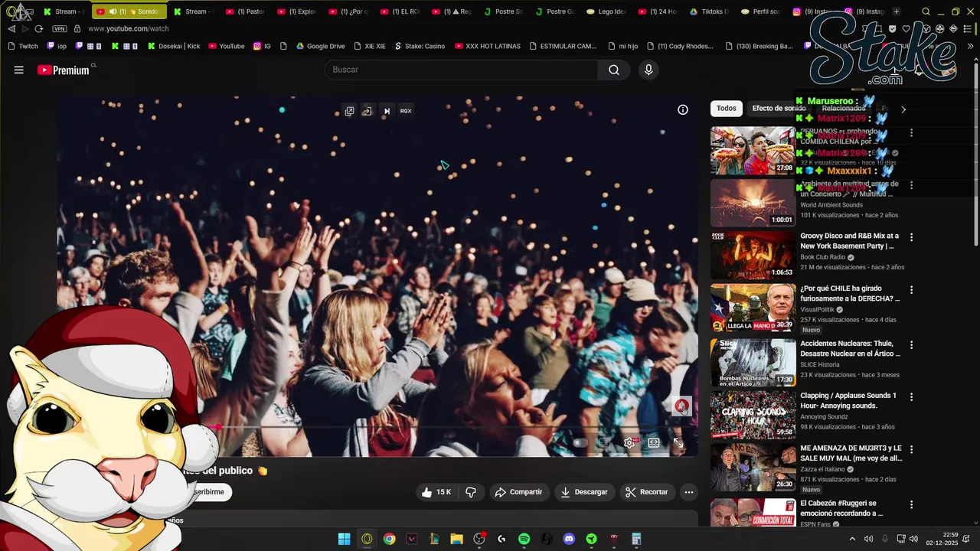Screen dimensions: 980x551
Task: Open options menu for El Cabezón Ruggeri video
Action: (911, 505)
